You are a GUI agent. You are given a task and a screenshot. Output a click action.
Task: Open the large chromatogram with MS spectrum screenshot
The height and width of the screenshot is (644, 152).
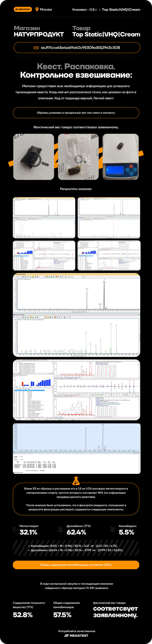pyautogui.click(x=76, y=315)
